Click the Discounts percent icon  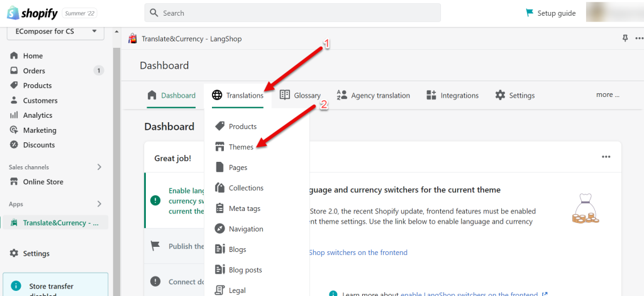tap(14, 145)
